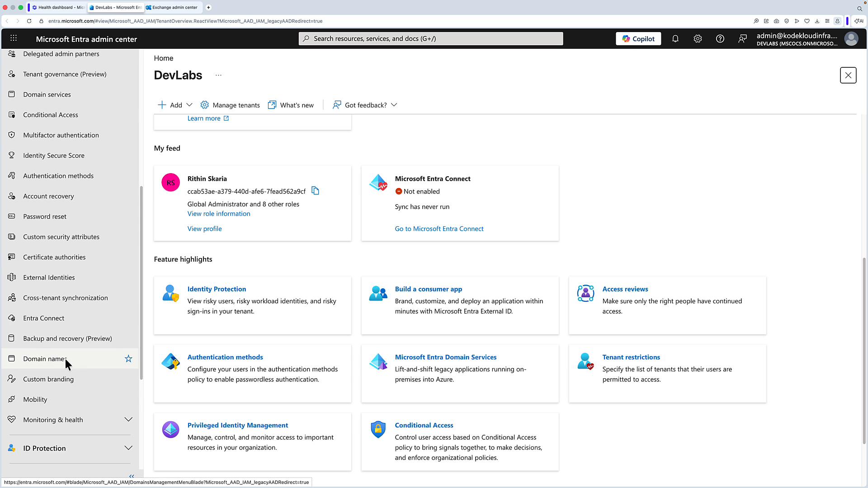Viewport: 868px width, 488px height.
Task: Open the Access reviews feature link
Action: pos(625,289)
